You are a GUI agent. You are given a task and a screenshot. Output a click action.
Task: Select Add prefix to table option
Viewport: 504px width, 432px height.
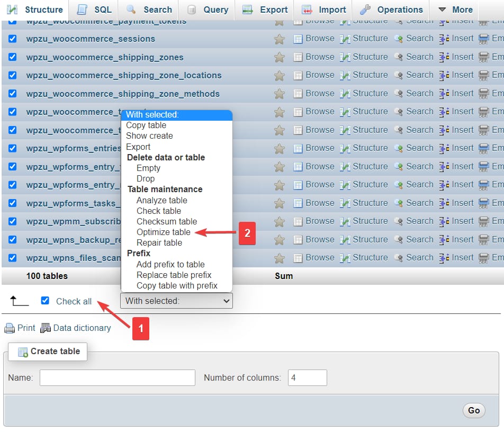(x=170, y=264)
